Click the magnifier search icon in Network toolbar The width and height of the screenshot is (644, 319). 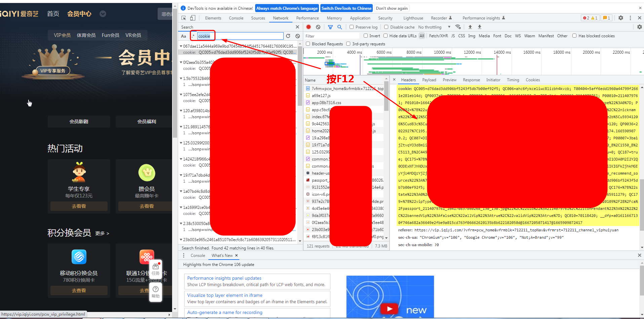[340, 27]
